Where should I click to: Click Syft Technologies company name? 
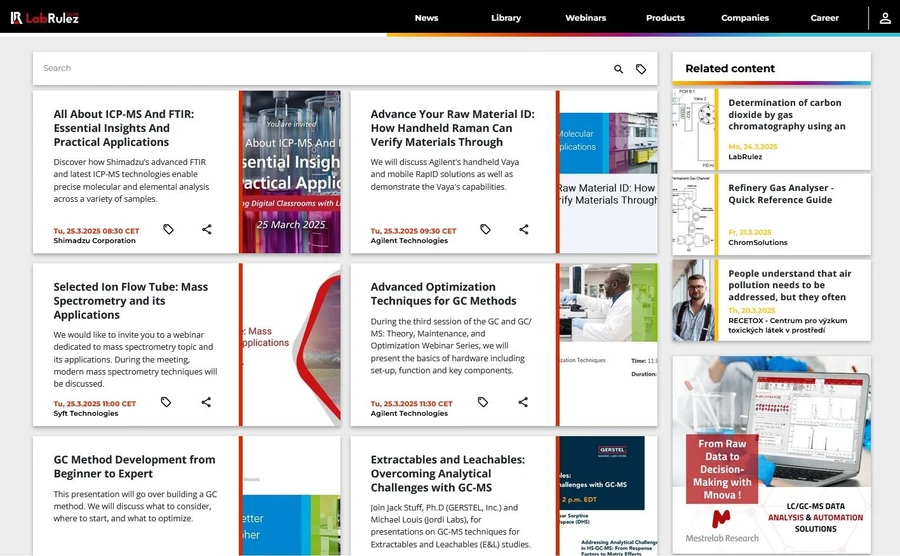[x=86, y=414]
